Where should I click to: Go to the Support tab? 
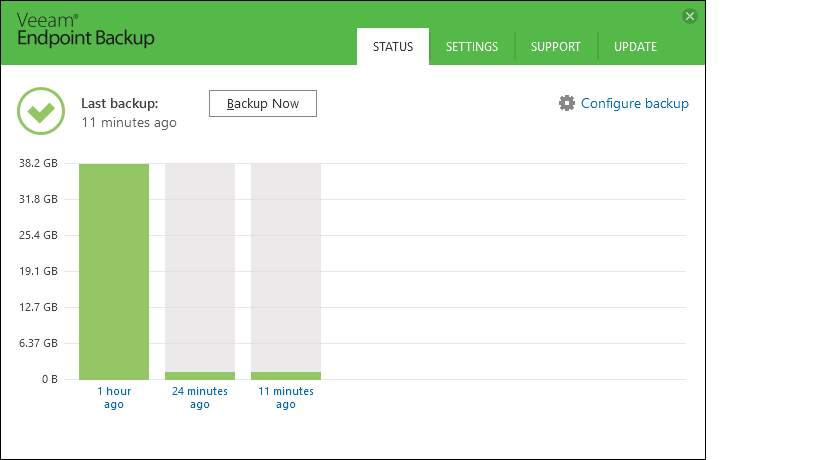point(556,47)
